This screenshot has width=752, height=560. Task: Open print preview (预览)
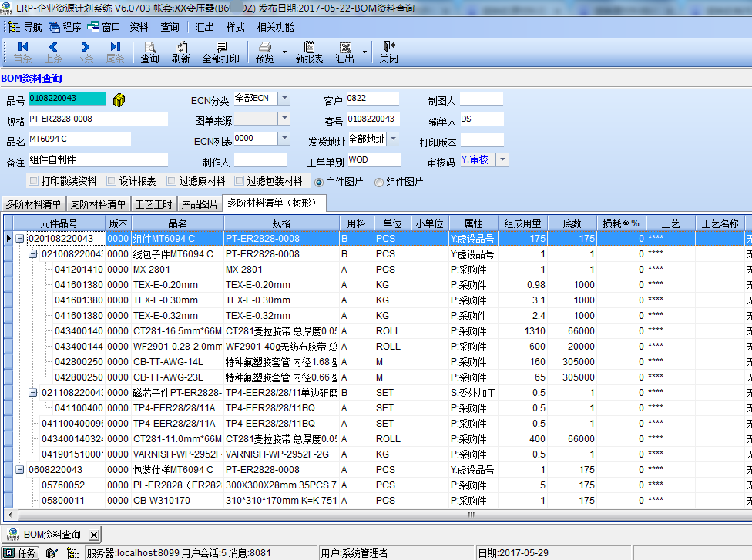coord(265,52)
